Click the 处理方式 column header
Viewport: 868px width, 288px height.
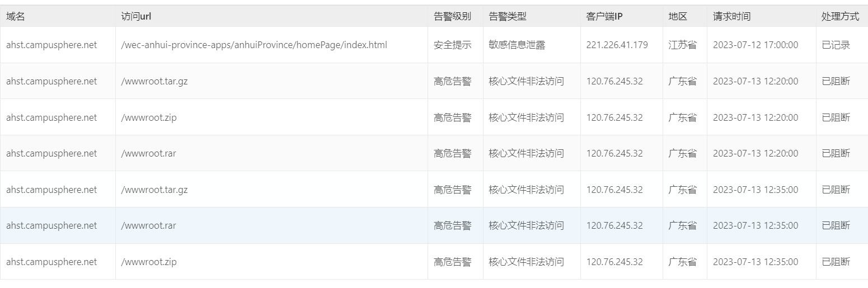click(x=840, y=17)
